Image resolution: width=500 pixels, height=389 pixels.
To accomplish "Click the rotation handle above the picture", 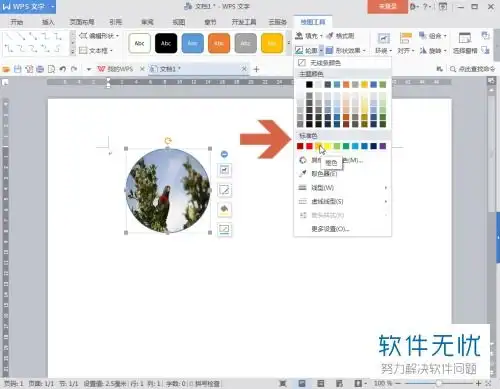I will point(168,141).
